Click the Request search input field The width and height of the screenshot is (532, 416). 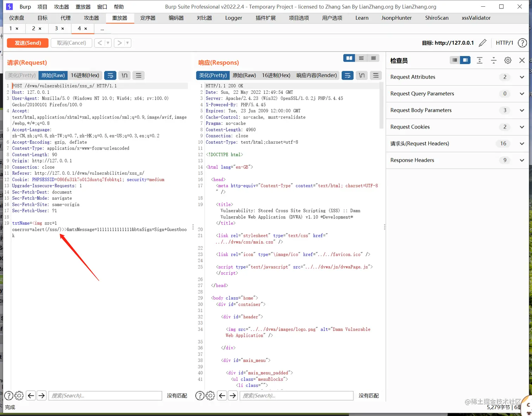[x=105, y=396]
